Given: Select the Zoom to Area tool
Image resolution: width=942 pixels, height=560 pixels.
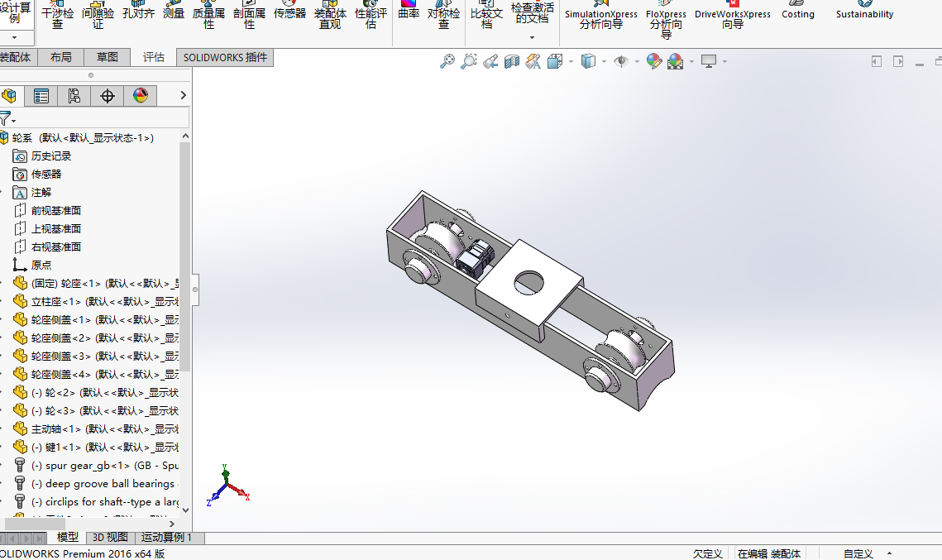Looking at the screenshot, I should click(468, 61).
